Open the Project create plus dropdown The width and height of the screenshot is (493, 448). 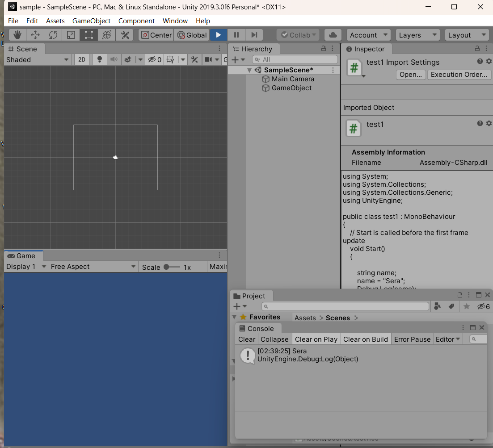[x=240, y=306]
